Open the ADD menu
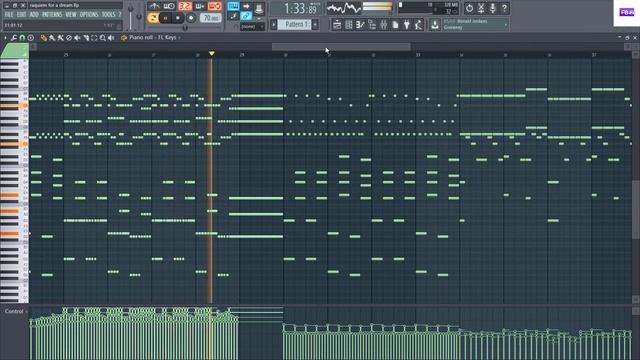640x360 pixels. (x=34, y=14)
